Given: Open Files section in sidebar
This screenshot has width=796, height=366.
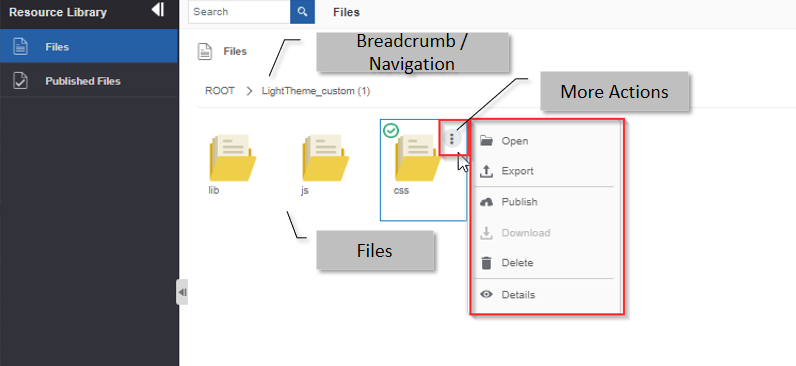Looking at the screenshot, I should pos(89,46).
